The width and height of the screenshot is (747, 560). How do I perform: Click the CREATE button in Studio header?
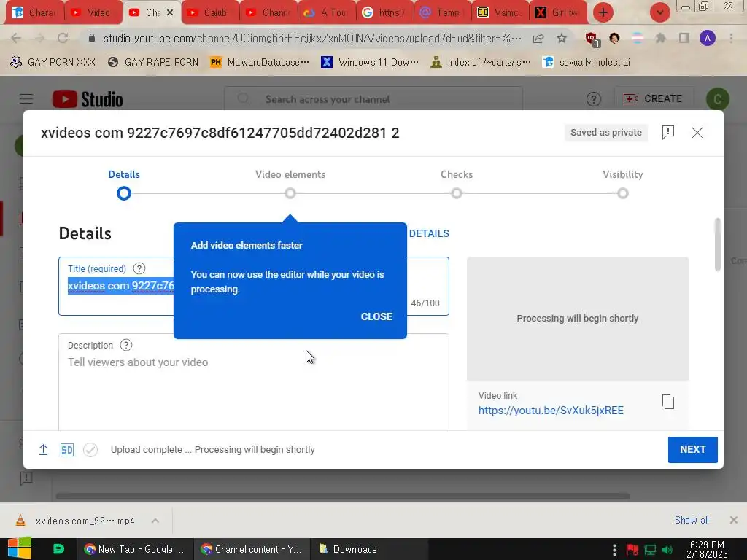click(653, 99)
